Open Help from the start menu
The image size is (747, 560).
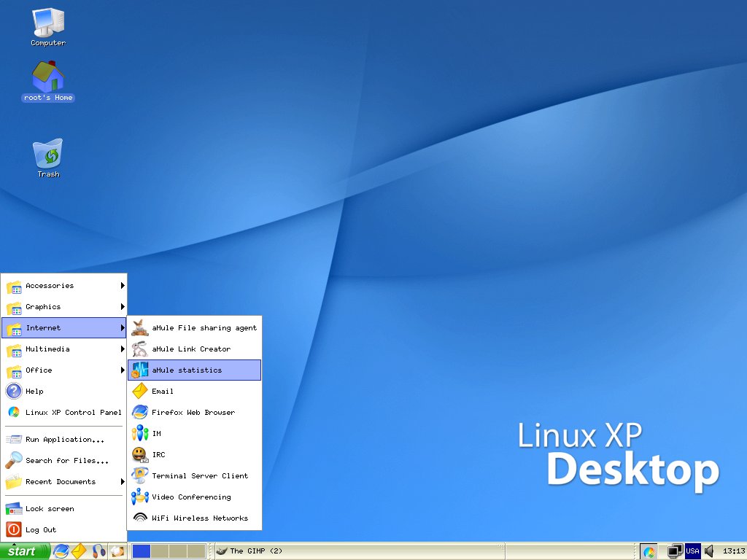click(x=64, y=391)
